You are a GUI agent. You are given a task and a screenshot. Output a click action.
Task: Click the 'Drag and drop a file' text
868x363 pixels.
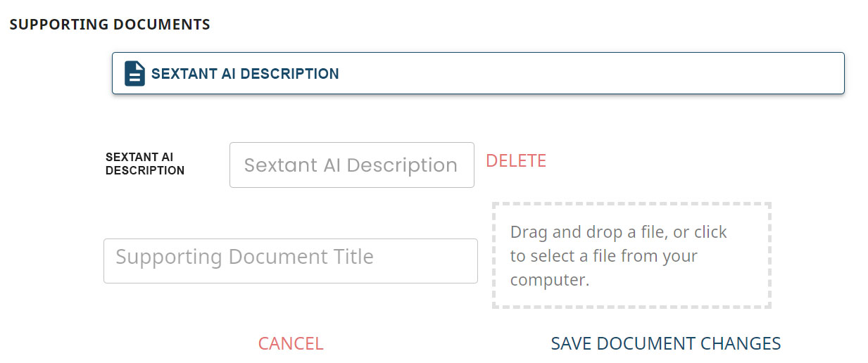point(618,232)
